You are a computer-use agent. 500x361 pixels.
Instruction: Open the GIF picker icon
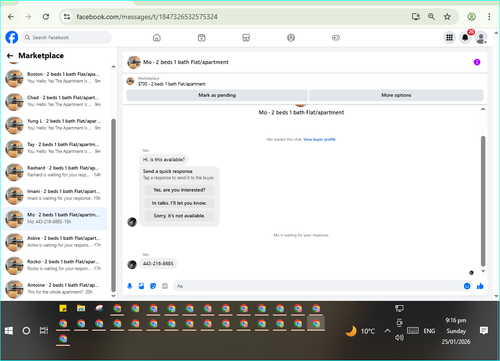(165, 286)
